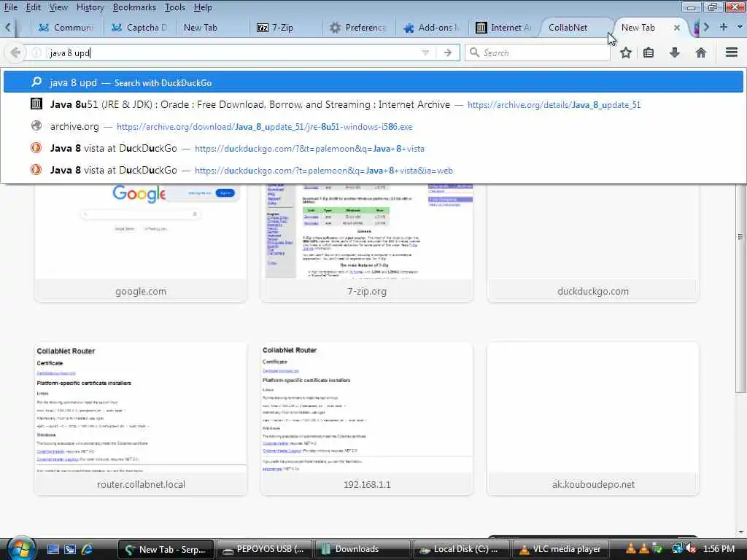Click Show Desktop quick launch icon
This screenshot has height=560, width=747.
click(x=53, y=549)
